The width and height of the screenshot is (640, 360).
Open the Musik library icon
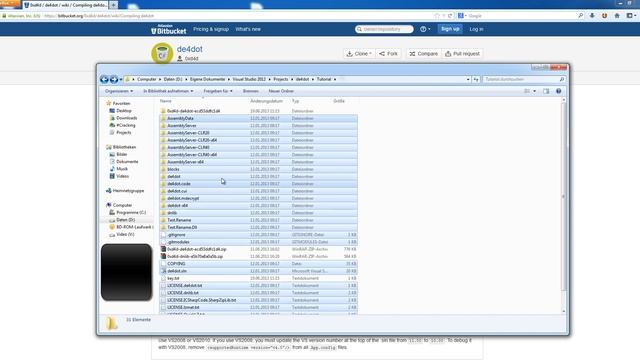(112, 169)
